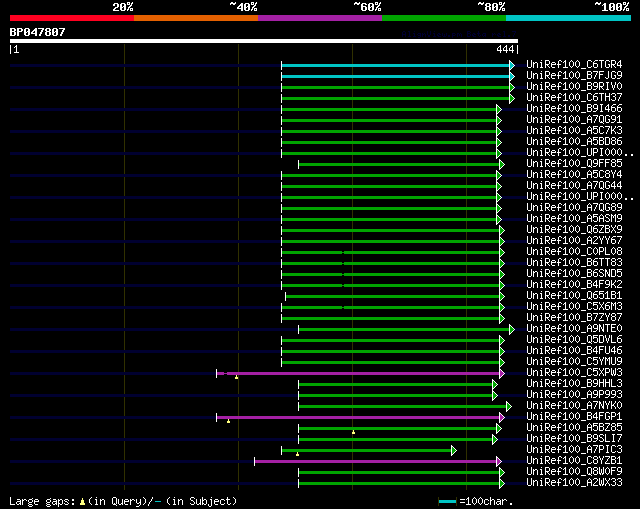Select the UniRef100_B9RIV0 label
This screenshot has width=640, height=509.
[574, 87]
